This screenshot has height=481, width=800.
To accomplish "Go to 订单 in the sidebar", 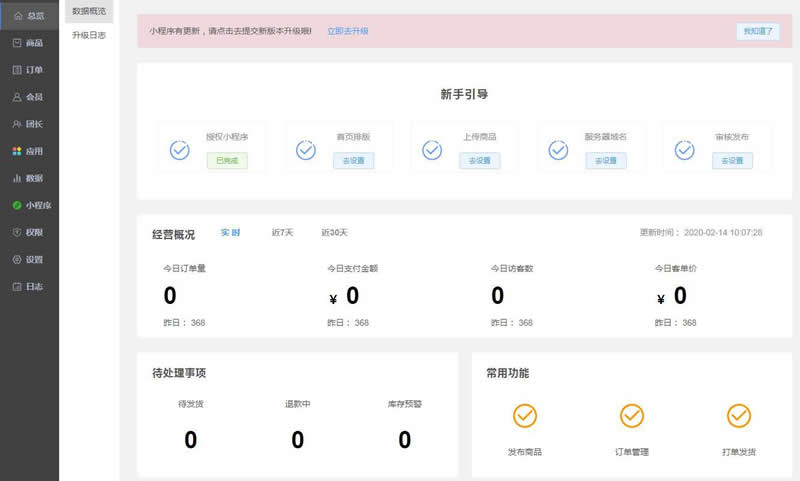I will tap(29, 70).
